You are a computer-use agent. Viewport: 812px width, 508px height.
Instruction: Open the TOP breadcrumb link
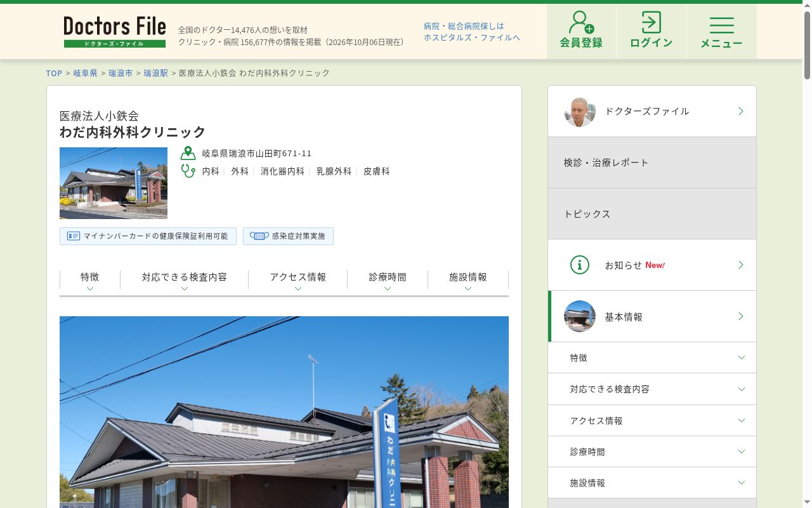click(x=54, y=73)
